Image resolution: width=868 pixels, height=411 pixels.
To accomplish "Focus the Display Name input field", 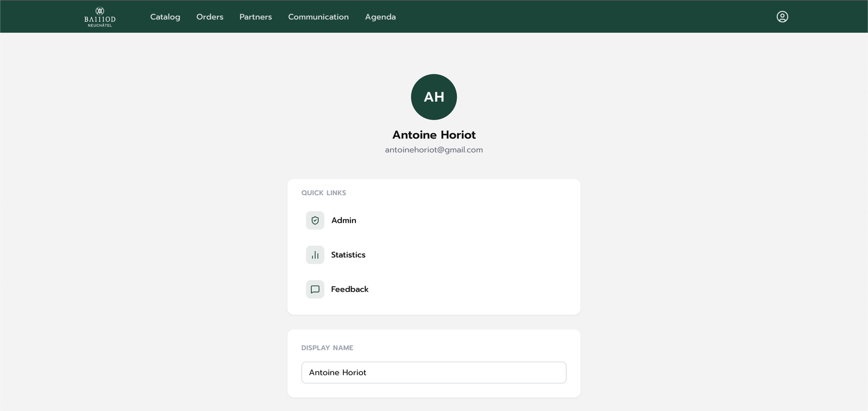I will click(x=434, y=373).
